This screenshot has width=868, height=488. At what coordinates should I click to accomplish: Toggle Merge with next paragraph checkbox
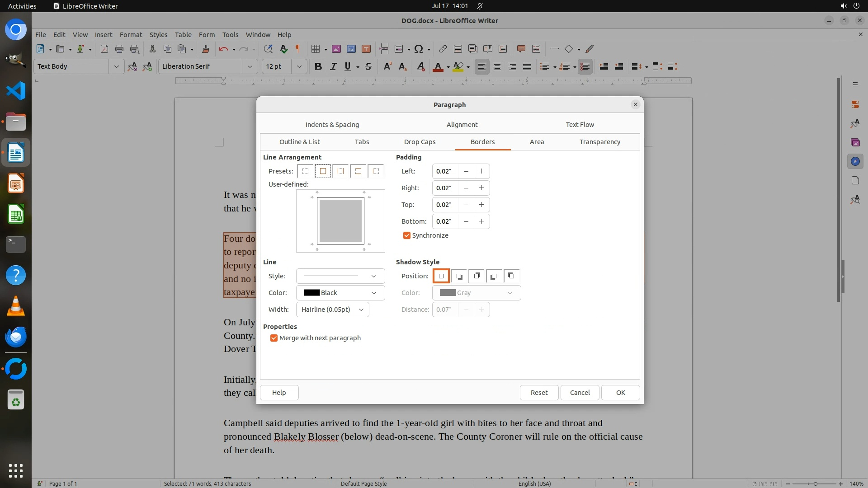(x=274, y=338)
